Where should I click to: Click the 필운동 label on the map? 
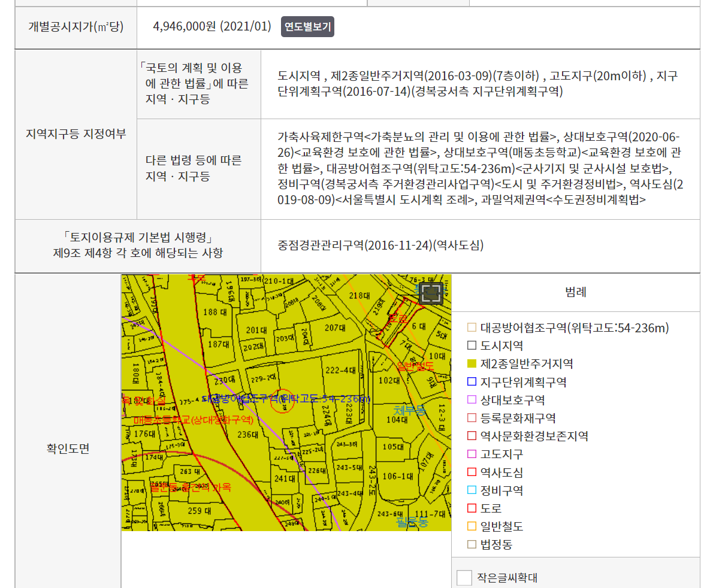coord(412,522)
